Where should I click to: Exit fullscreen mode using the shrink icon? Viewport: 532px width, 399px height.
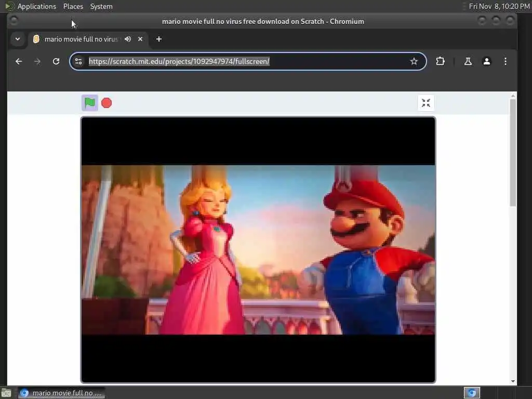(426, 103)
